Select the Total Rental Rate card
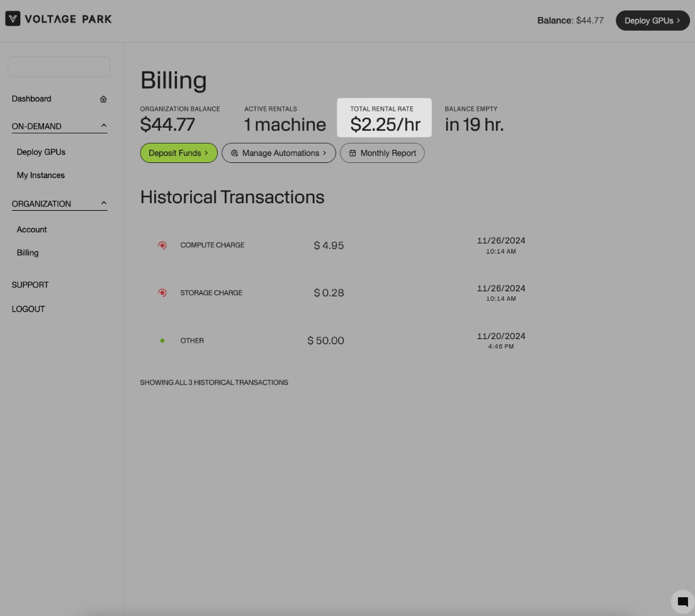Screen dimensions: 695x616 point(384,118)
